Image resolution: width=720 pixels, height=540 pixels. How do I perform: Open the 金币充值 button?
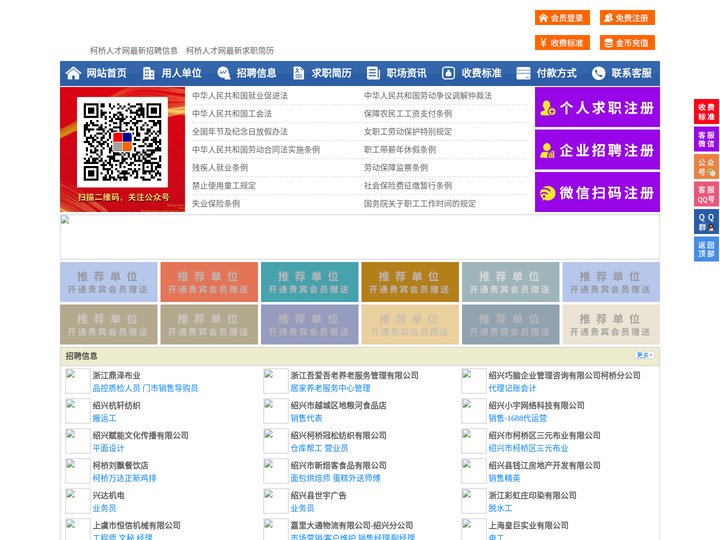627,43
